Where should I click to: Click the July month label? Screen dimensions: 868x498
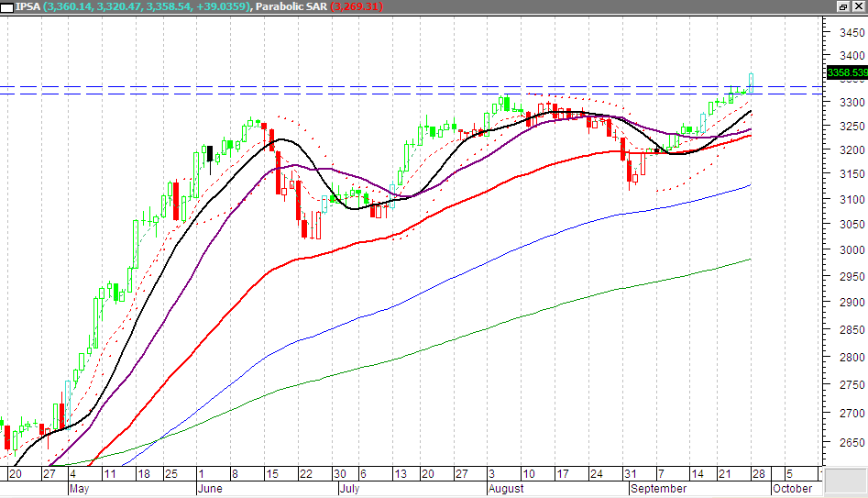click(349, 489)
